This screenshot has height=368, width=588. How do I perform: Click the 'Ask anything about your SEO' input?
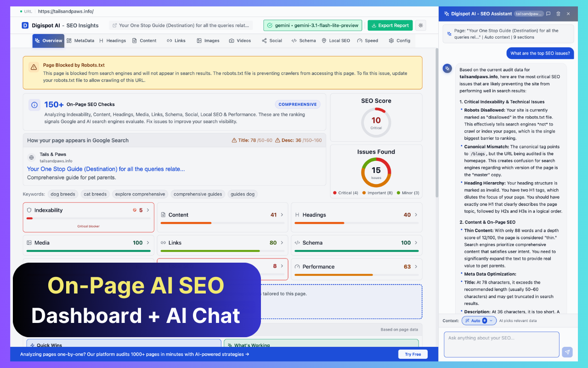point(502,345)
